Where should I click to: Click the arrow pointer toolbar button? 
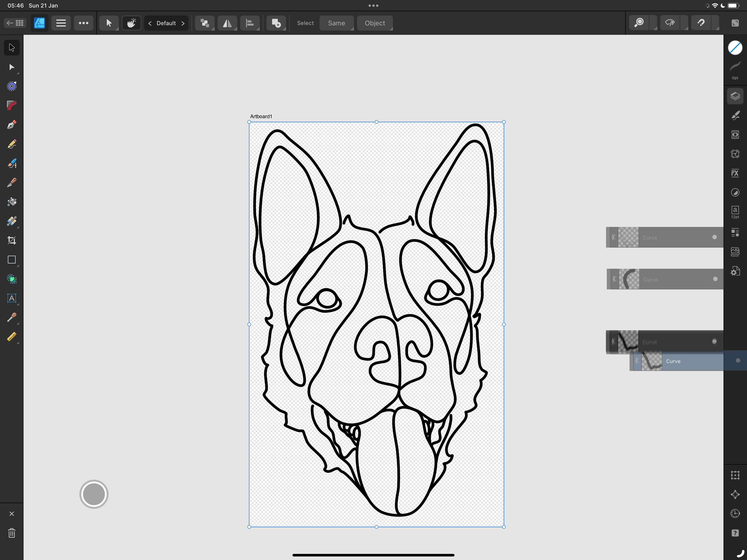[x=109, y=23]
